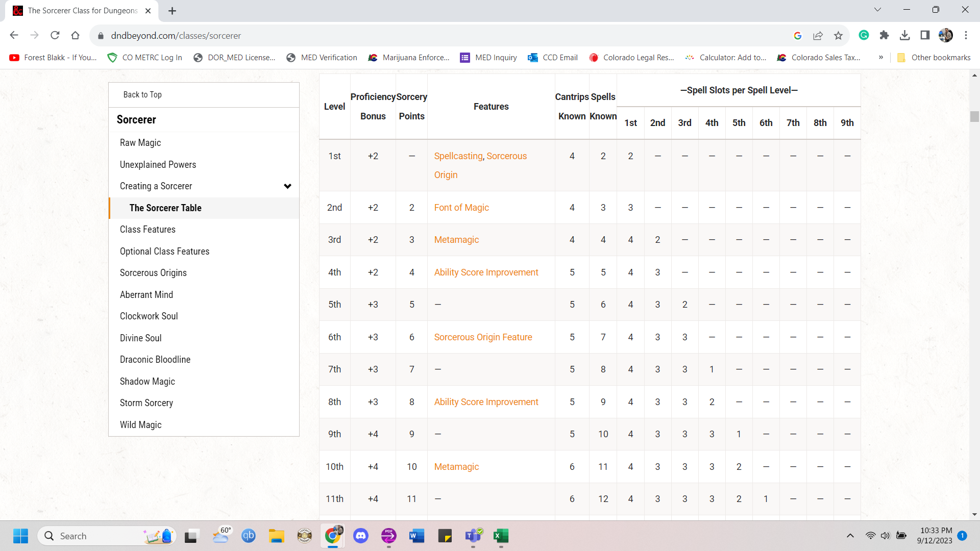Show hidden system tray icons

coord(850,536)
